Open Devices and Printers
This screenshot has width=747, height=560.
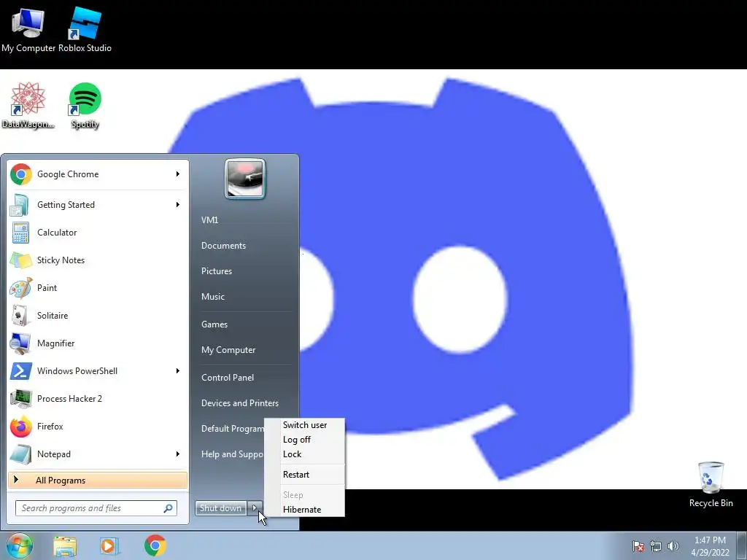pyautogui.click(x=239, y=403)
